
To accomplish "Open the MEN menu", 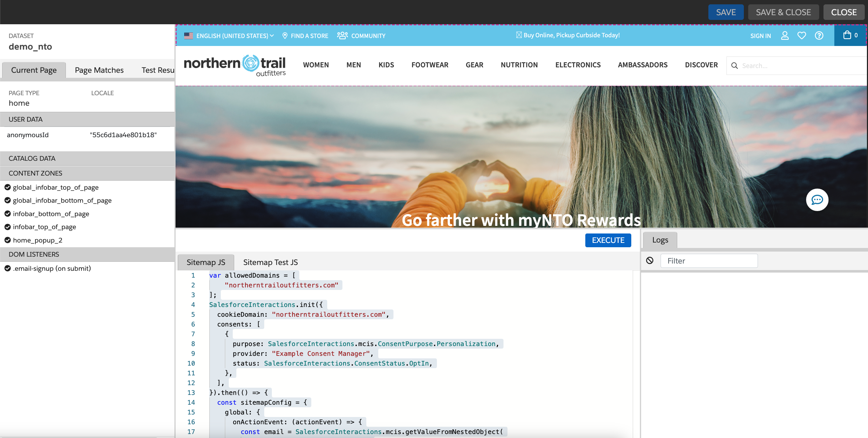I will coord(354,65).
